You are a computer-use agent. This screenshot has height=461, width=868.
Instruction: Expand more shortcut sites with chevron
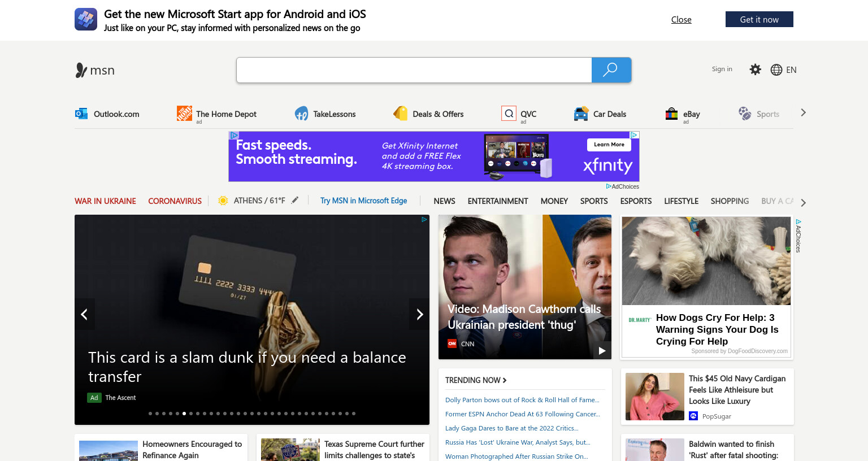tap(803, 113)
